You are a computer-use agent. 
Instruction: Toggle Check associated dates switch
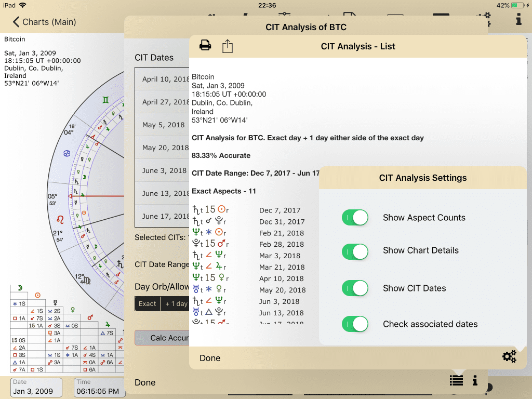coord(355,324)
